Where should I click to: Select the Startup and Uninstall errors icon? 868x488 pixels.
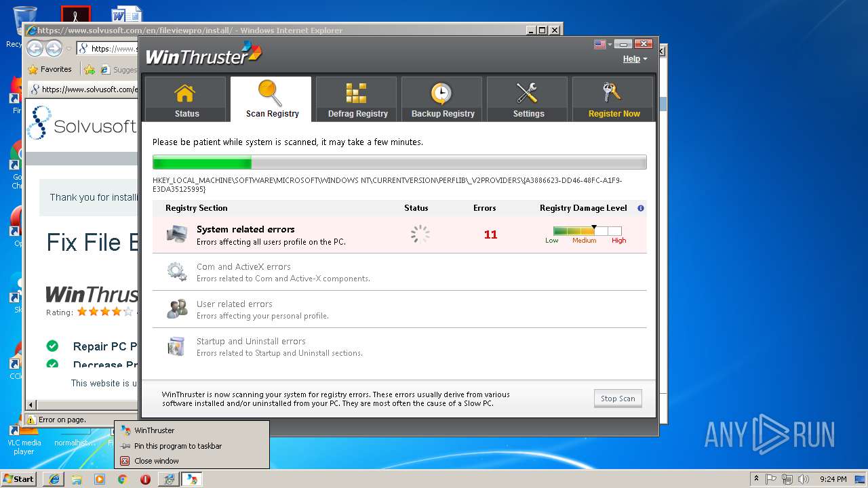pyautogui.click(x=177, y=346)
